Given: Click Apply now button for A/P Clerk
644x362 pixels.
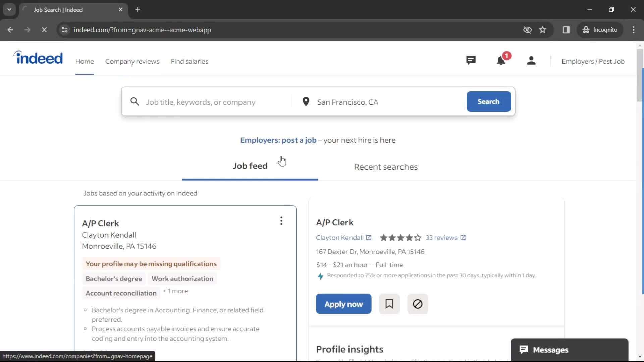Looking at the screenshot, I should [344, 304].
